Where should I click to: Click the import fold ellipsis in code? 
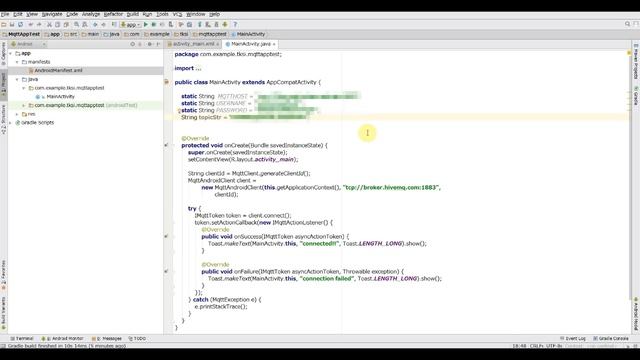pos(198,69)
